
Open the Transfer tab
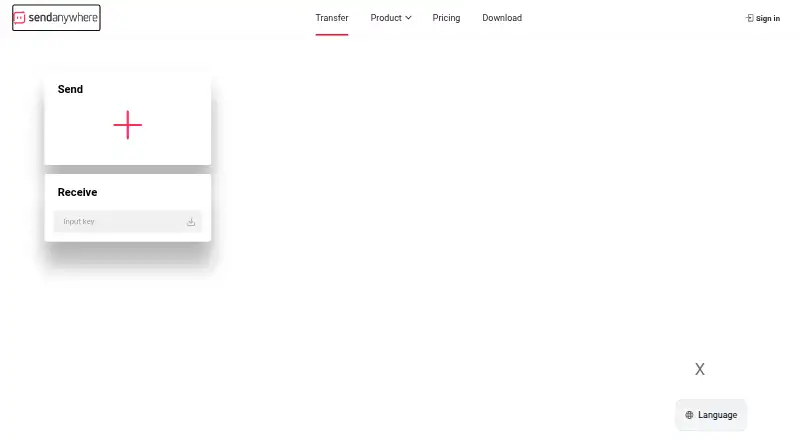coord(332,18)
